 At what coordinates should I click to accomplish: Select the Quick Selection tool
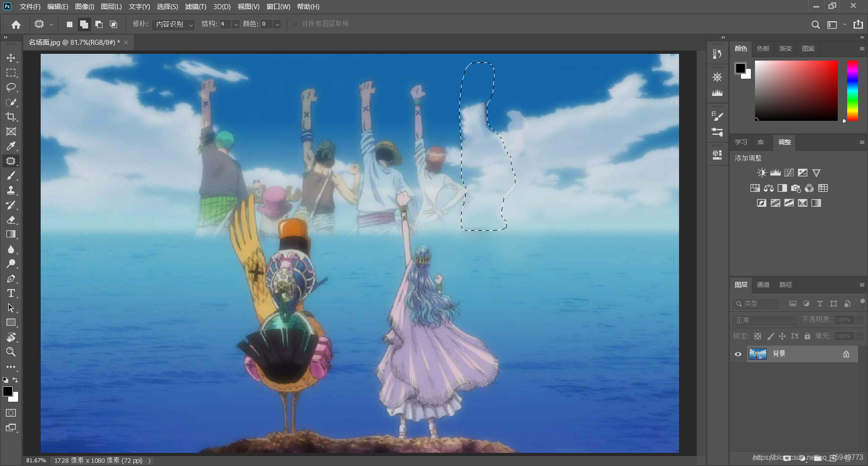coord(11,102)
